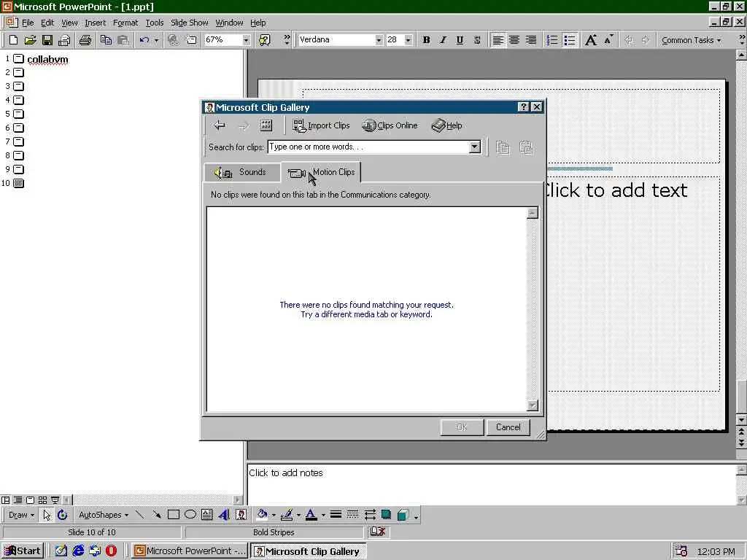Click Insert Clip Art icon on Drawing toolbar
This screenshot has height=560, width=747.
(x=241, y=515)
